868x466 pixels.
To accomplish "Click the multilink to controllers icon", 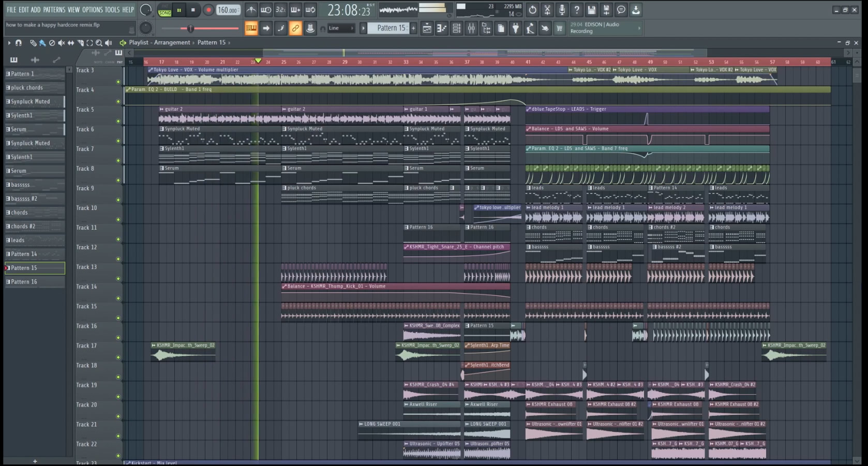I will coord(310,28).
